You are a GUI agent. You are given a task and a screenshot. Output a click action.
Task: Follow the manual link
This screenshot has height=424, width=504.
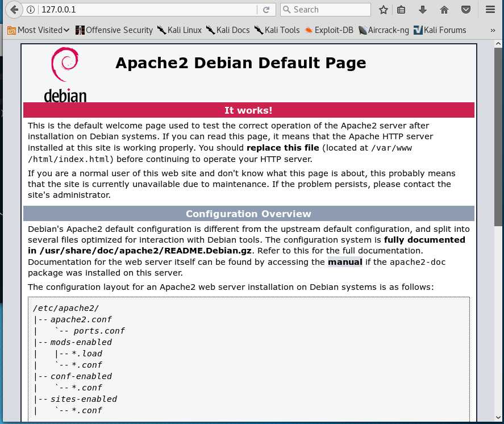pos(345,262)
